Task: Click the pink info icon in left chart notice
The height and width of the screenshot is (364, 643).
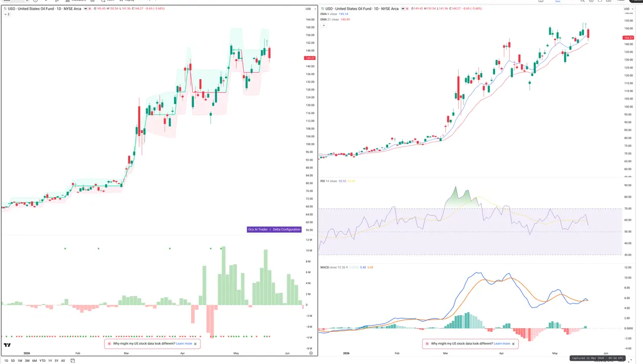Action: pos(109,344)
